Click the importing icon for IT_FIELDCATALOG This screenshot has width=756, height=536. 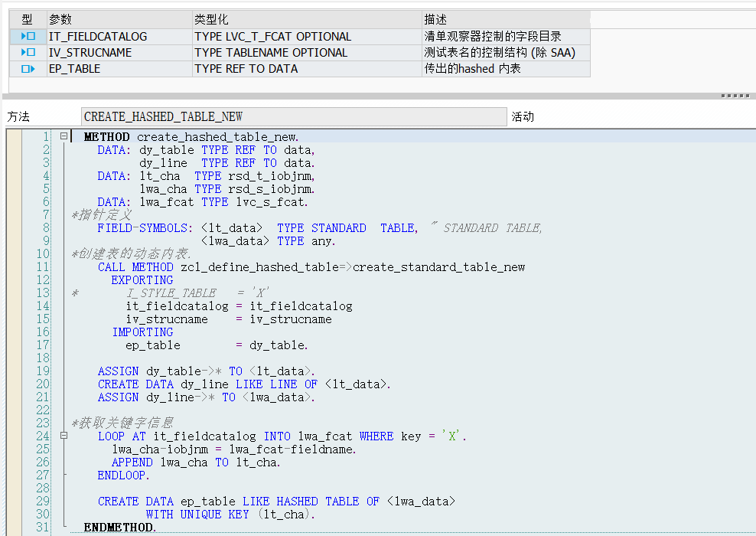coord(28,36)
